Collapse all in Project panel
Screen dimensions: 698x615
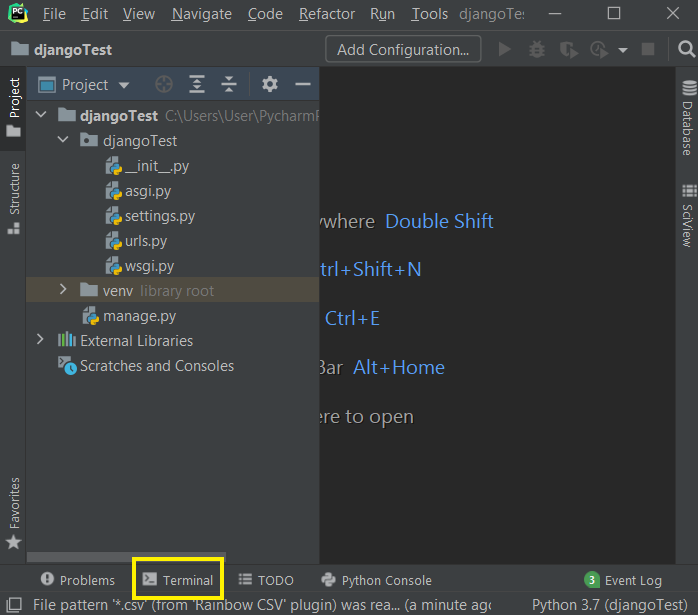pos(229,84)
